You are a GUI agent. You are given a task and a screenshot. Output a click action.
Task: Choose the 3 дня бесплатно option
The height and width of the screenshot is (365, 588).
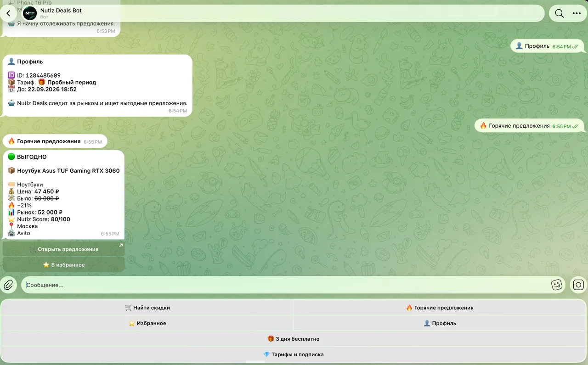294,339
